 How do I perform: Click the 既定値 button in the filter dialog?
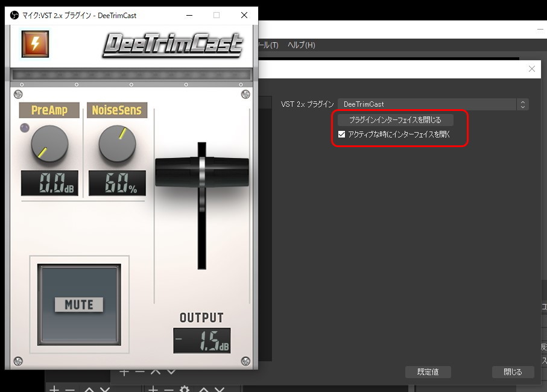[x=428, y=372]
